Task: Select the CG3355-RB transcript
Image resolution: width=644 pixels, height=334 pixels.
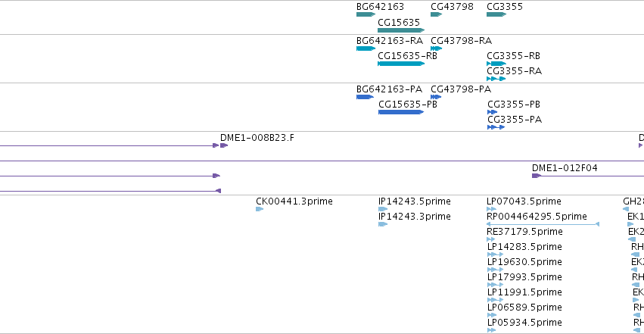Action: [496, 64]
